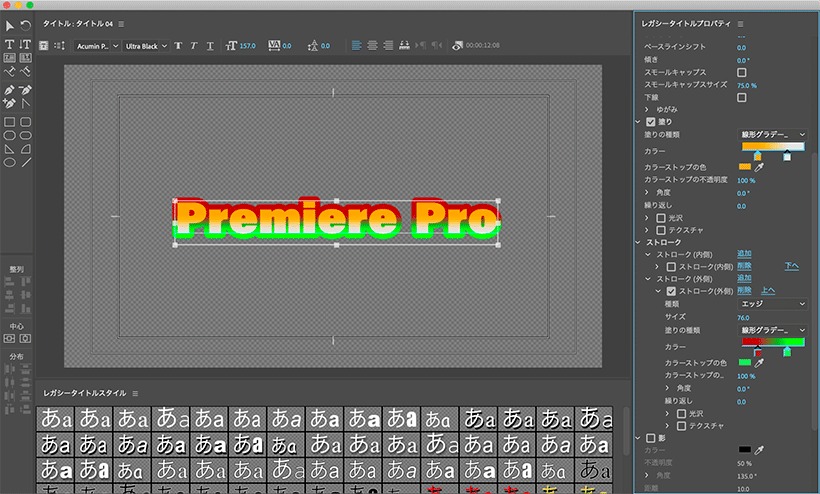Collapse the ストローク section

[638, 243]
